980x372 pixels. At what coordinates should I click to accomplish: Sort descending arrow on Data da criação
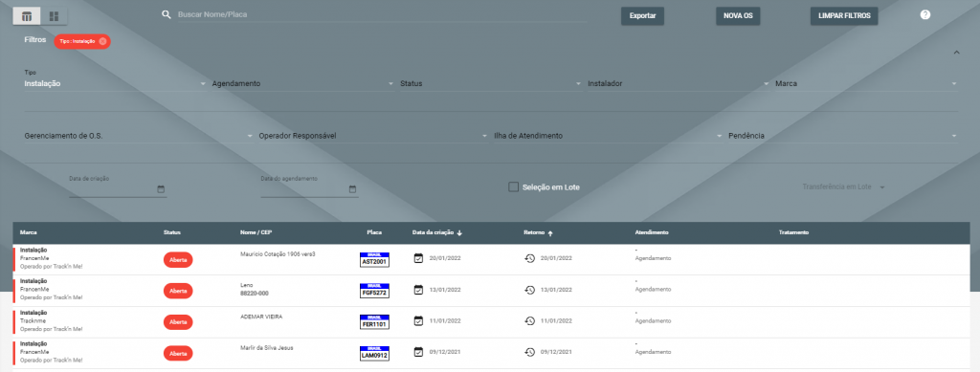click(x=460, y=232)
